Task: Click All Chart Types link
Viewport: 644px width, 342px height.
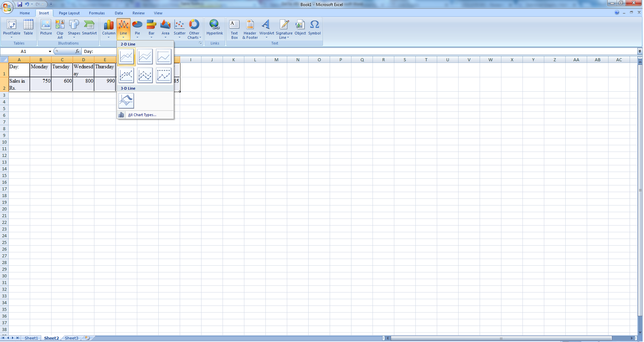Action: [142, 115]
